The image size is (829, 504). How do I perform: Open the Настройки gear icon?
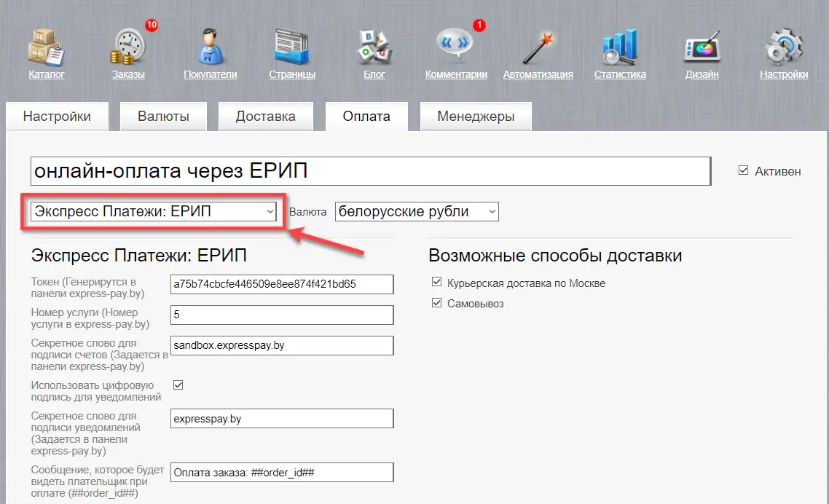784,45
